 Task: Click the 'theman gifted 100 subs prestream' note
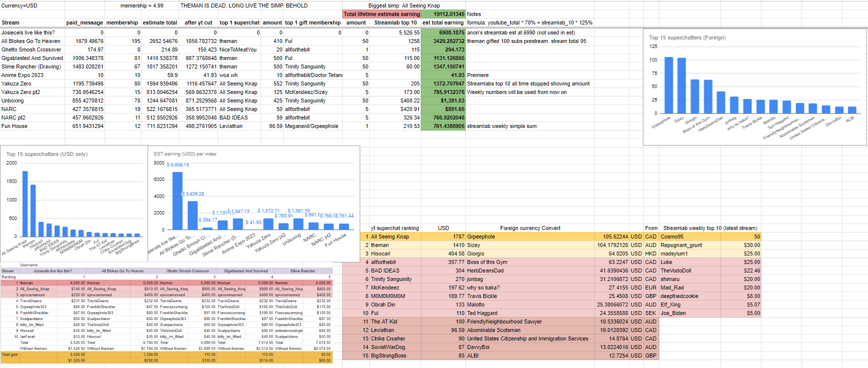(x=527, y=41)
